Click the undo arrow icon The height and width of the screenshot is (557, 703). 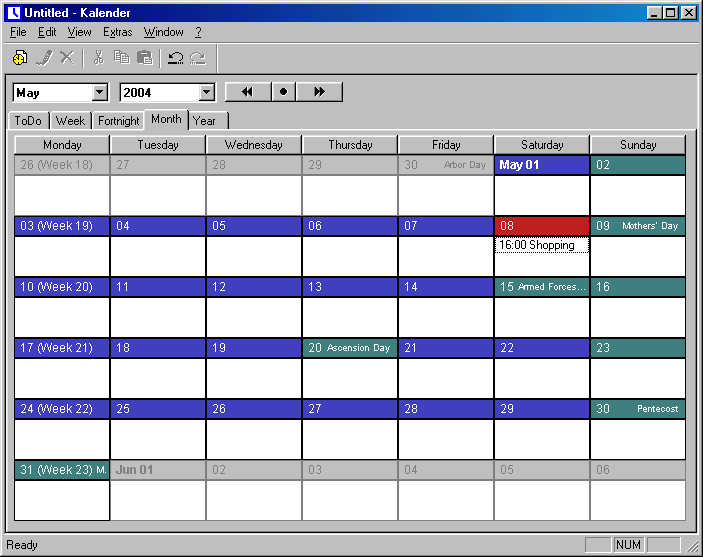175,58
